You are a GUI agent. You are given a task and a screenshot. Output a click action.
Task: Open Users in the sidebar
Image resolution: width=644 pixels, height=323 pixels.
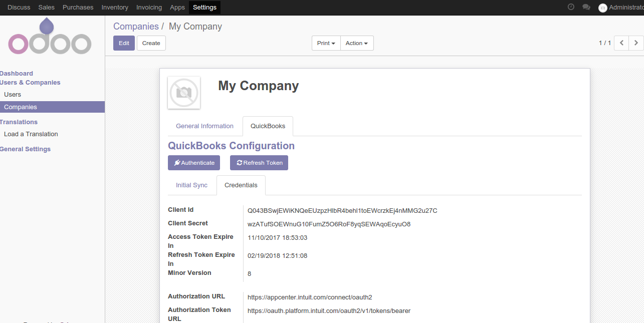[x=13, y=95]
